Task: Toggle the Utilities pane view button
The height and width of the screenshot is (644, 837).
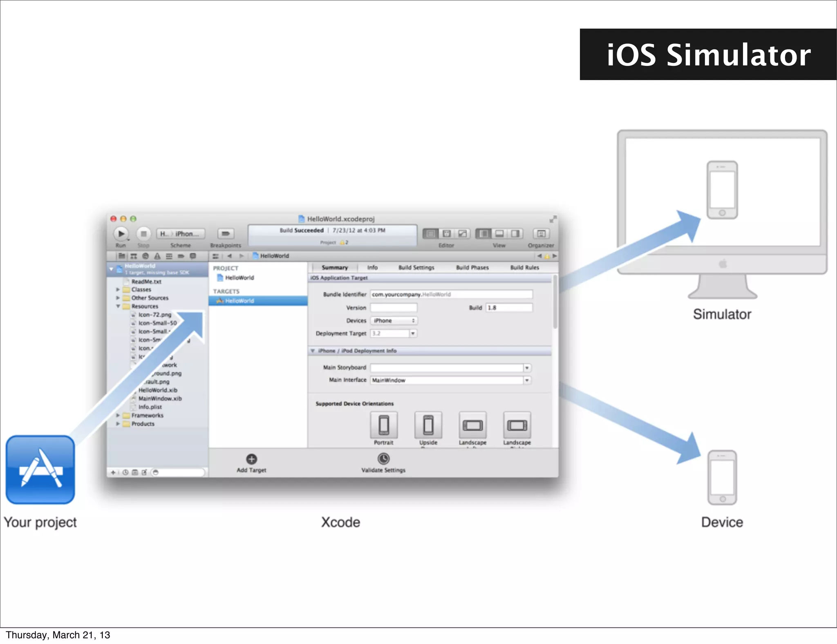Action: click(x=515, y=234)
